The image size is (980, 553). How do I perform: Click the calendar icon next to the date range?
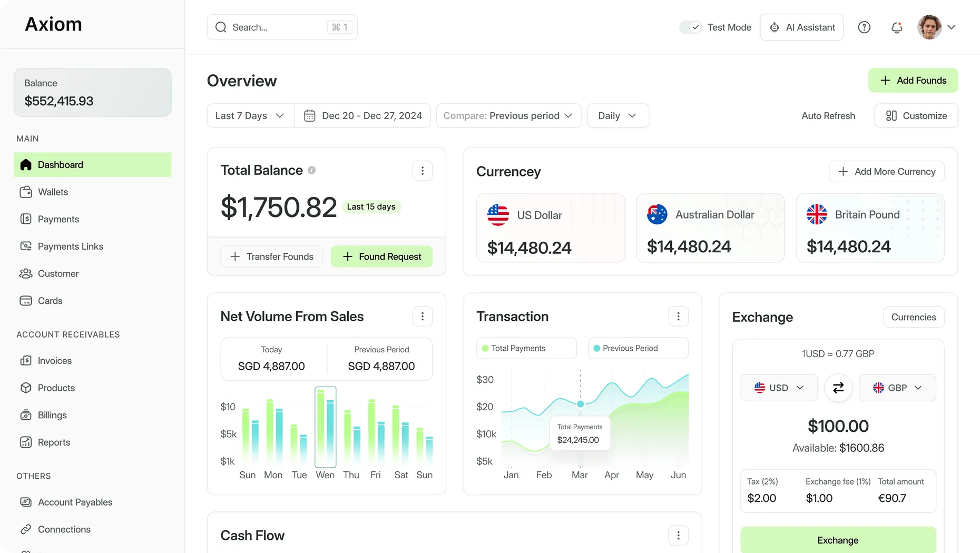[310, 115]
